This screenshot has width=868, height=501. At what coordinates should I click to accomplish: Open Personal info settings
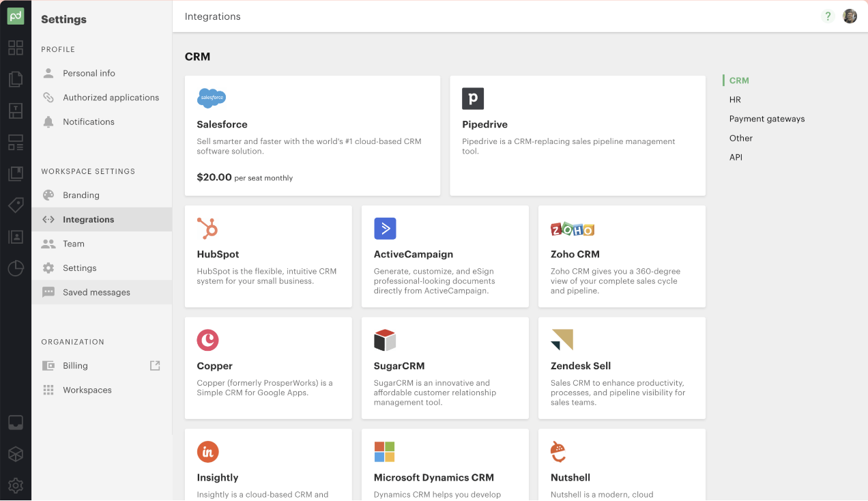[102, 73]
